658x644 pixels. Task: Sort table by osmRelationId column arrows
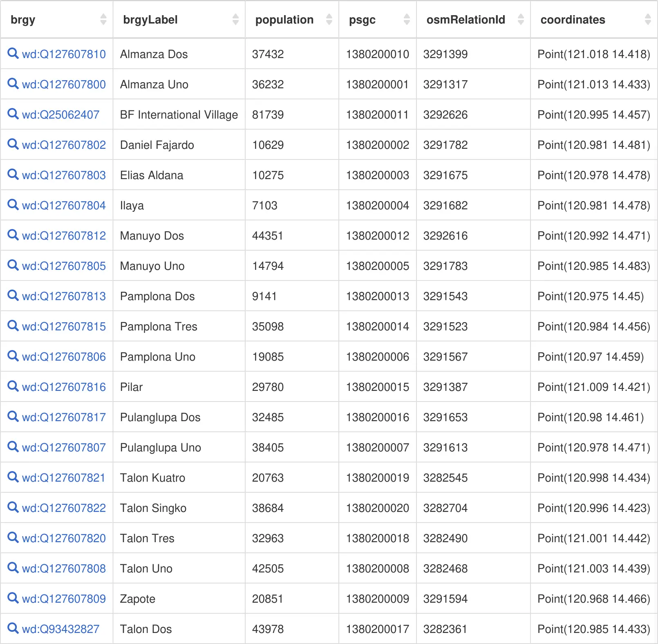click(x=521, y=19)
